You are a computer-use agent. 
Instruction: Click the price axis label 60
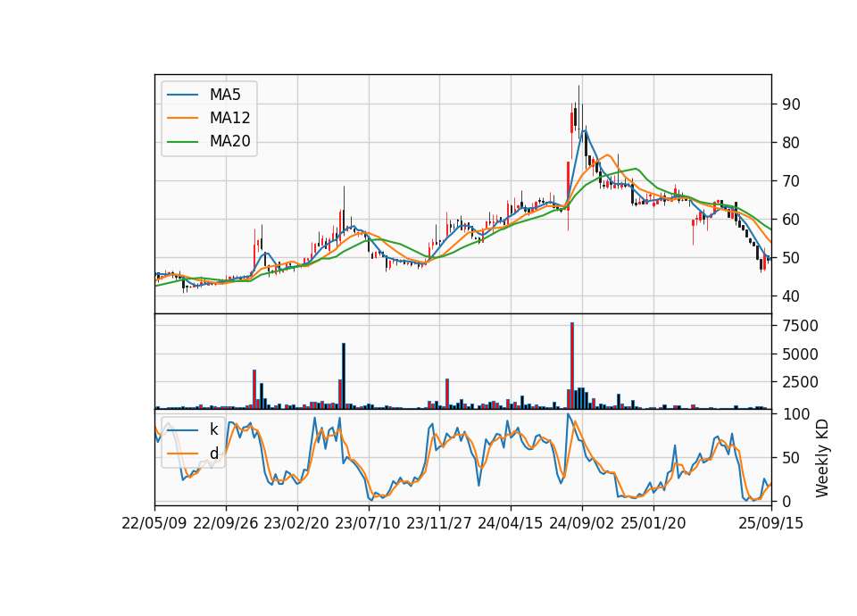coord(791,220)
